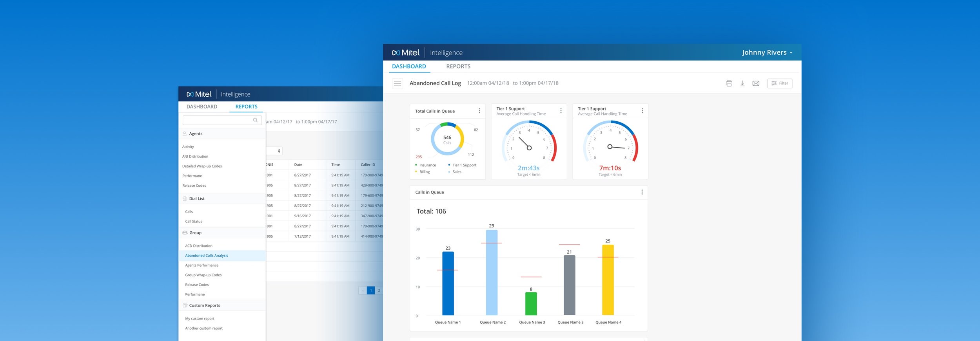980x341 pixels.
Task: Click the 546 Calls donut chart
Action: click(447, 139)
